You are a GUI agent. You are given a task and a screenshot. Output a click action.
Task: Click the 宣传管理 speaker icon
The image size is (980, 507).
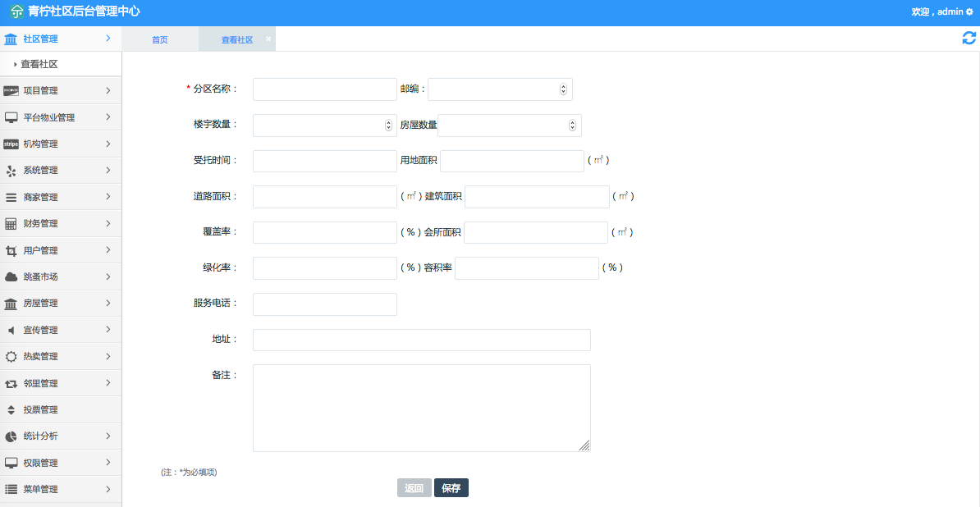coord(11,330)
